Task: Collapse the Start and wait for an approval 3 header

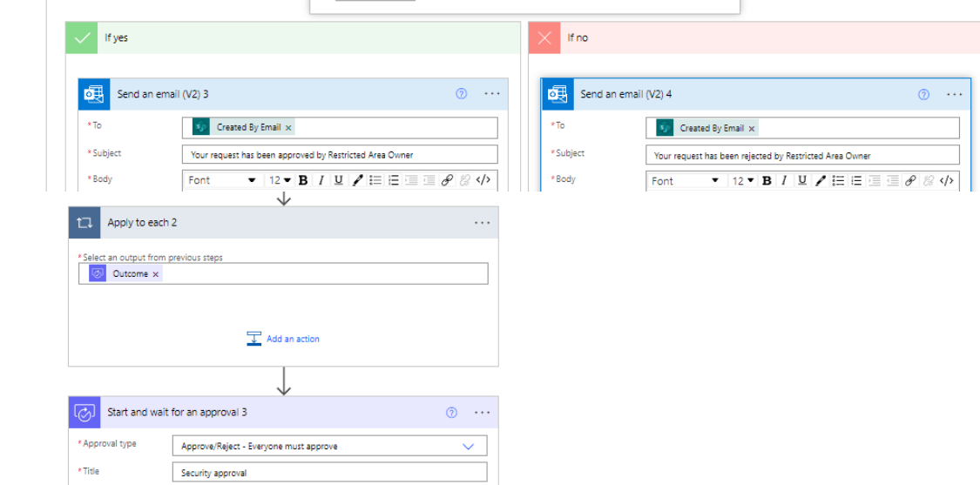Action: tap(284, 413)
